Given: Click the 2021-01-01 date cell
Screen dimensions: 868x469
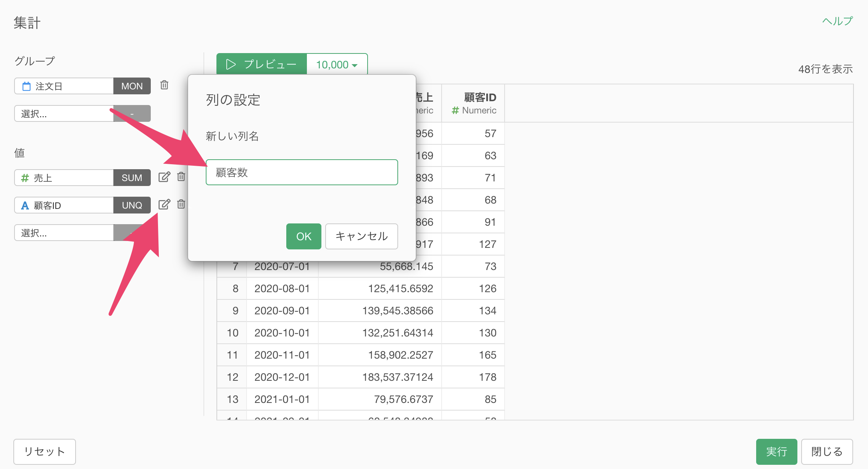Looking at the screenshot, I should tap(282, 399).
